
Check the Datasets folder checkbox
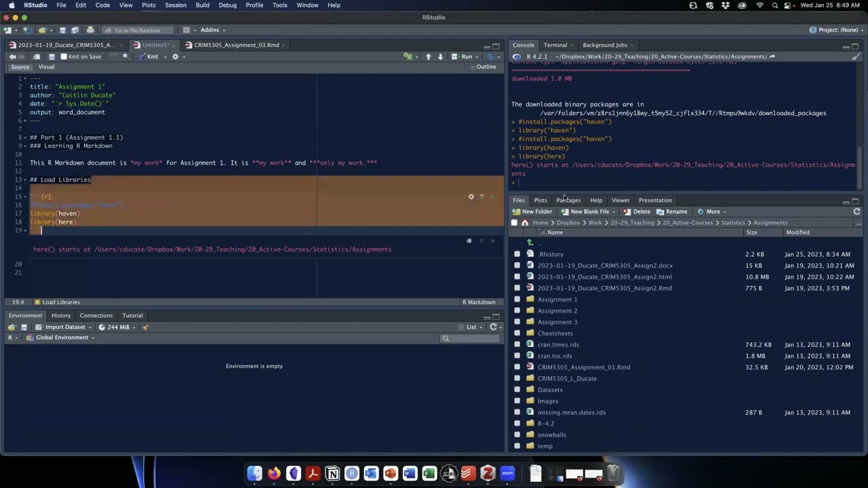(x=517, y=390)
